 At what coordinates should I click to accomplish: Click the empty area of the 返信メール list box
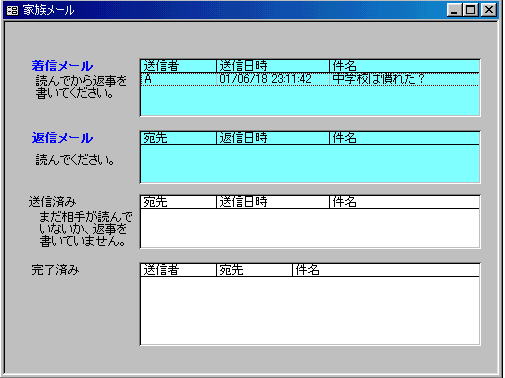pos(310,163)
